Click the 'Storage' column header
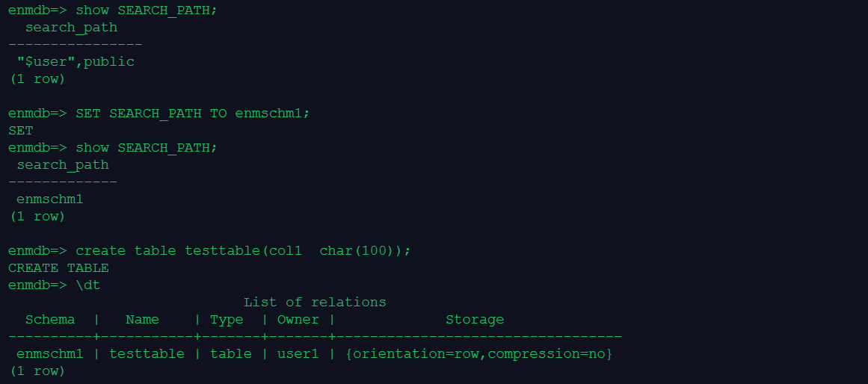 pyautogui.click(x=475, y=319)
